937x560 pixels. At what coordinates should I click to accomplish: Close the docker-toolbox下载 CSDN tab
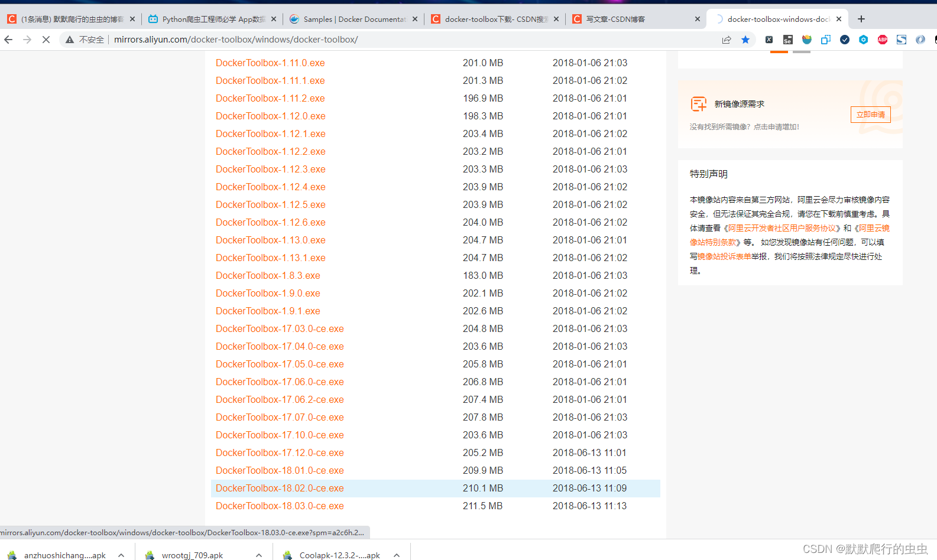point(556,19)
